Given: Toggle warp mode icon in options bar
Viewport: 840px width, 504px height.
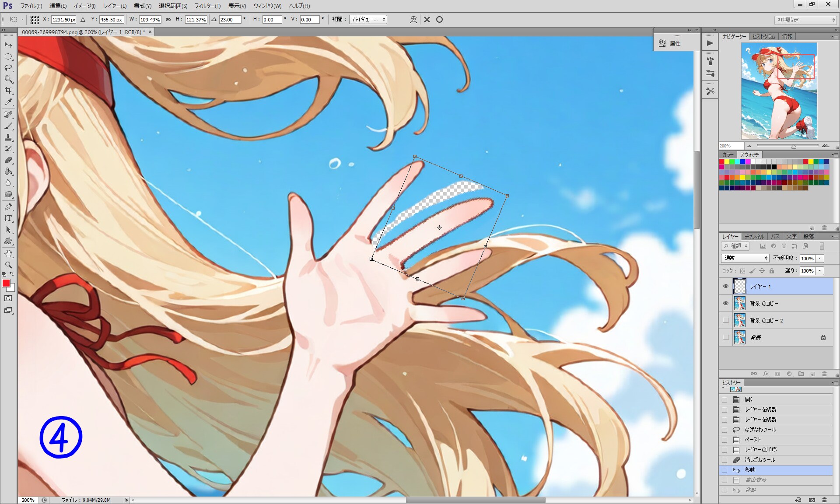Looking at the screenshot, I should click(x=413, y=20).
